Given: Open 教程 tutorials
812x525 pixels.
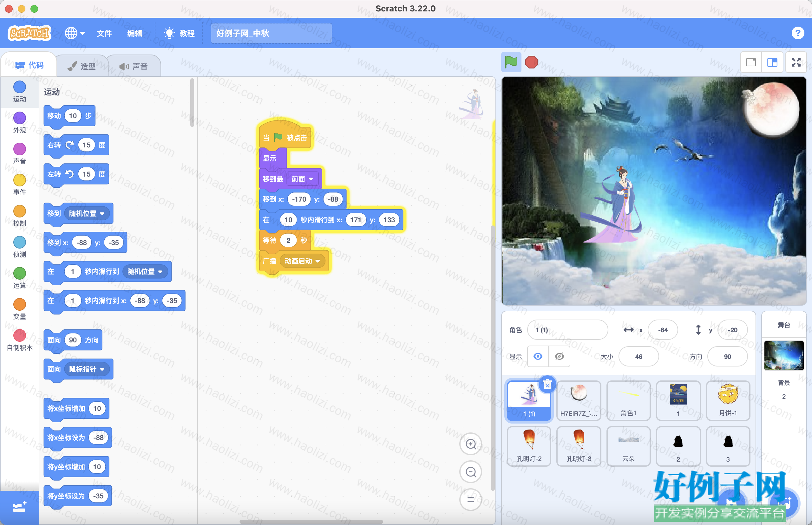Looking at the screenshot, I should (x=179, y=33).
